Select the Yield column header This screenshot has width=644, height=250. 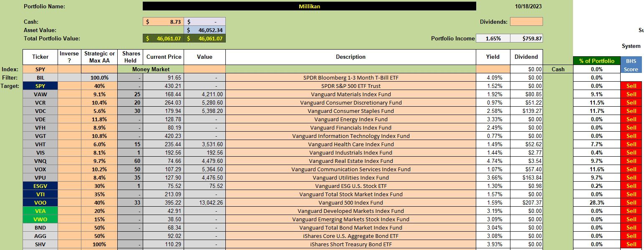click(493, 57)
